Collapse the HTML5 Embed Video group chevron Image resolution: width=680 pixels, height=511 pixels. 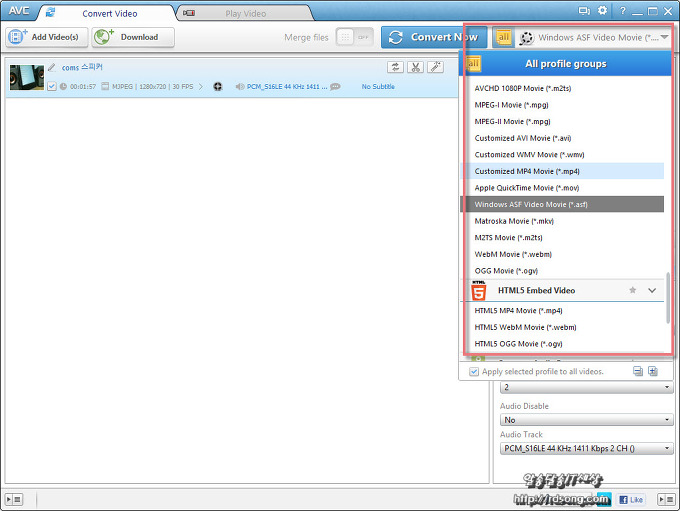652,290
